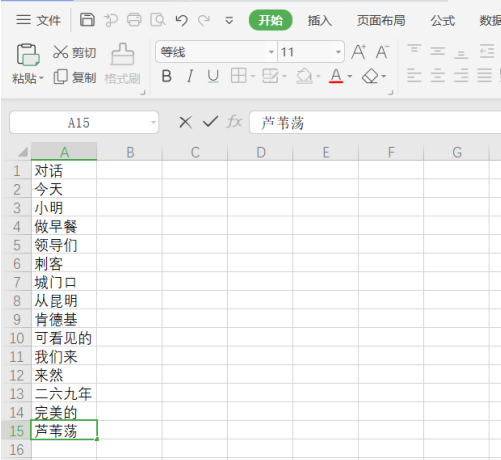
Task: Open the font color dropdown arrow
Action: [x=350, y=77]
